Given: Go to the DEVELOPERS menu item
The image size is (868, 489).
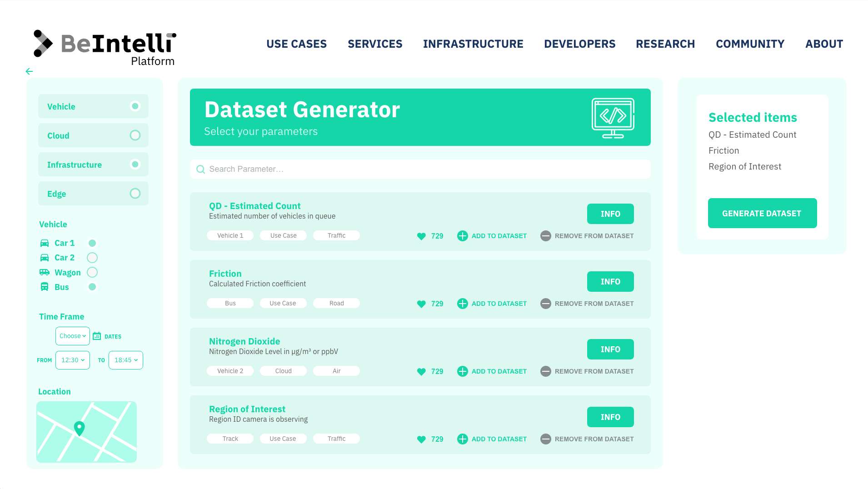Looking at the screenshot, I should click(579, 44).
